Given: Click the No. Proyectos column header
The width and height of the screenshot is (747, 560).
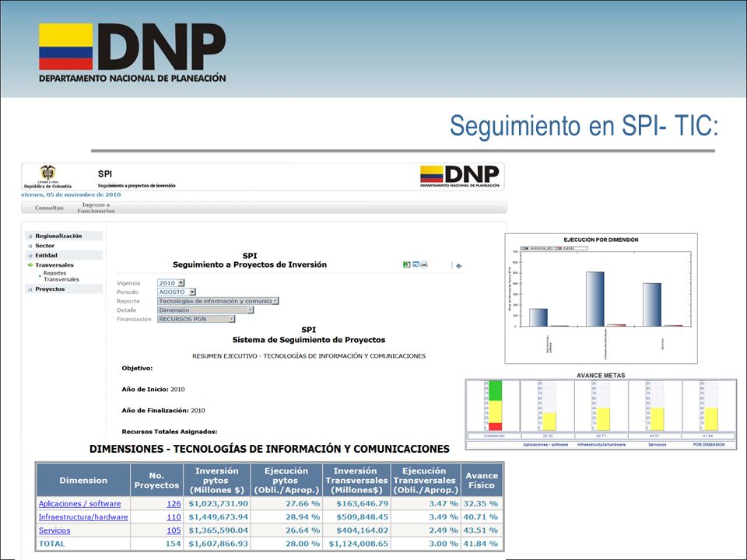Looking at the screenshot, I should (156, 480).
